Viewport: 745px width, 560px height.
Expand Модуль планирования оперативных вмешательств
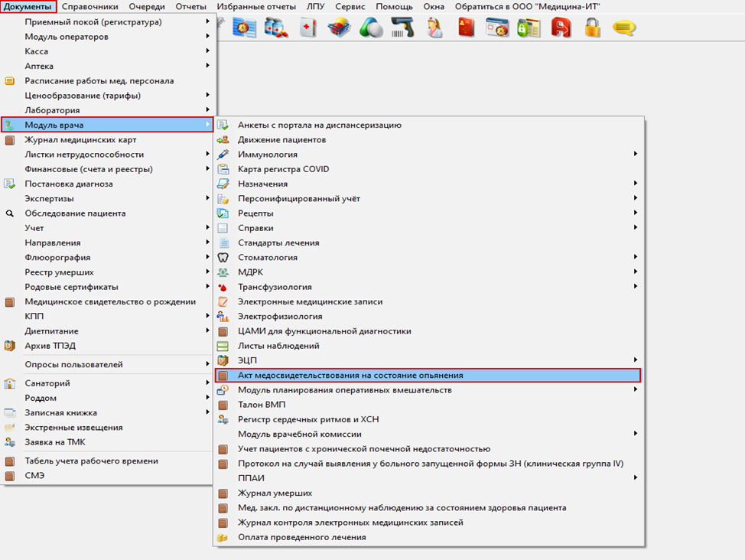[429, 390]
